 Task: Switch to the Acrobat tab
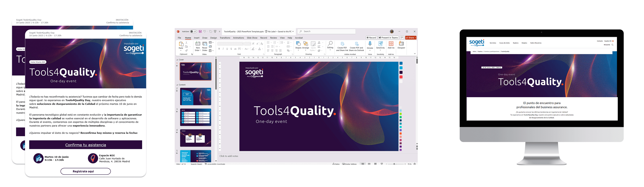299,38
